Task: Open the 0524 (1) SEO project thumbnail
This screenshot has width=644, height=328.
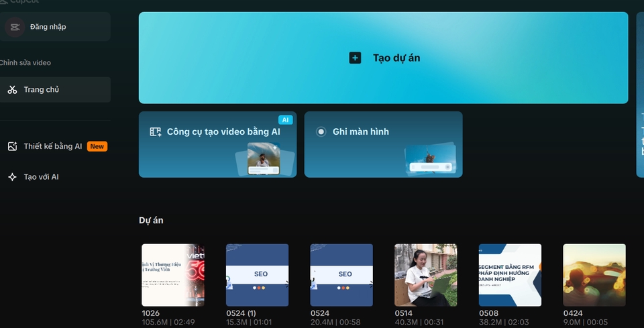Action: [257, 275]
